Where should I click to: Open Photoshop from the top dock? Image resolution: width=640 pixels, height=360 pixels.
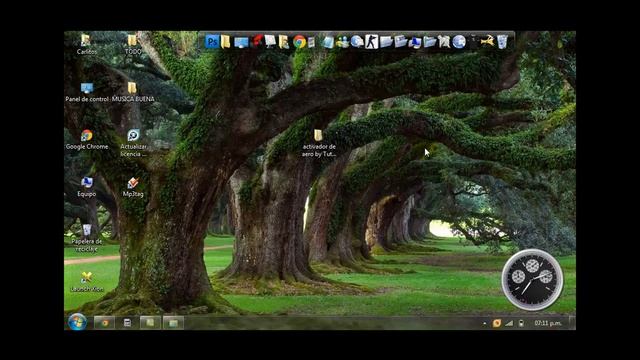tap(212, 42)
